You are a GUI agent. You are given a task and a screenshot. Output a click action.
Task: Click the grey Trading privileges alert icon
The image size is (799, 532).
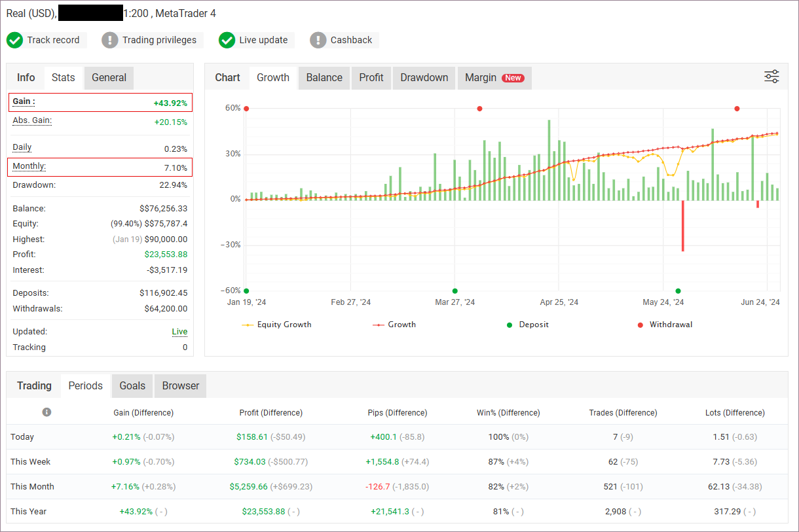(110, 40)
